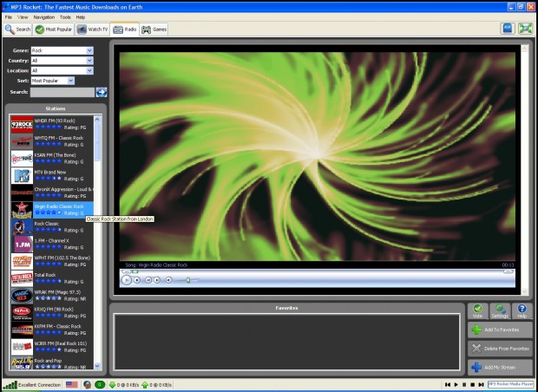Select 1.FM - Channel X station

(52, 244)
